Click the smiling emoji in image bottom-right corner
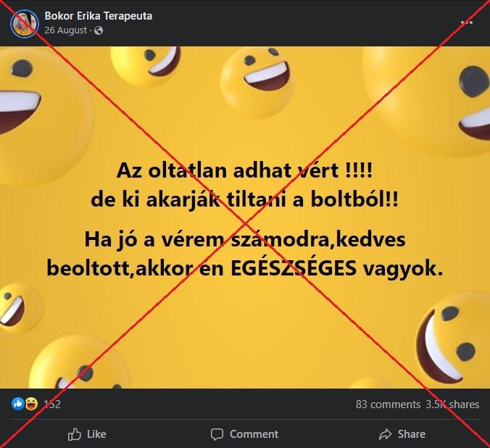The height and width of the screenshot is (448, 490). point(453,341)
